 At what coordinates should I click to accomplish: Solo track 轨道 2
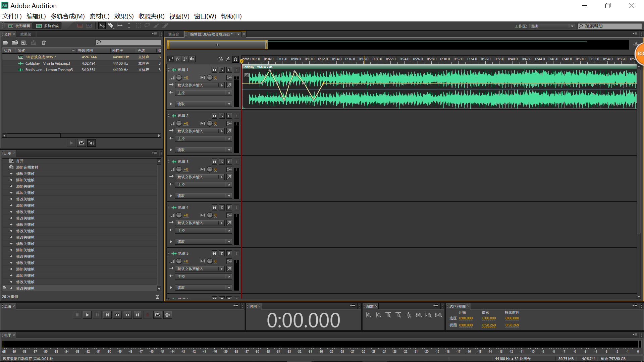[x=222, y=116]
